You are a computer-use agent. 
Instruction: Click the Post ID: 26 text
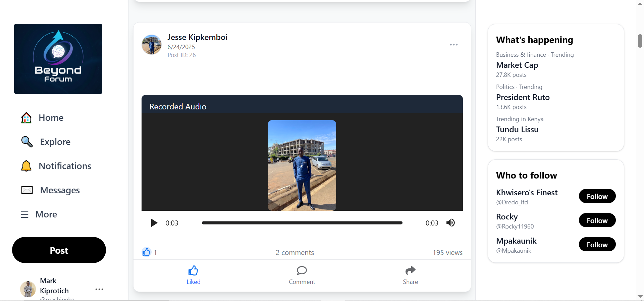[181, 55]
